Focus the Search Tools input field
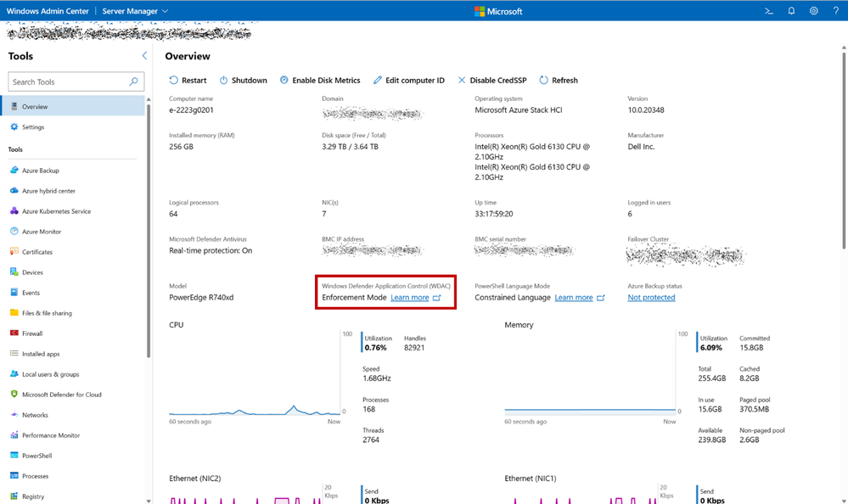The height and width of the screenshot is (504, 848). pyautogui.click(x=76, y=81)
